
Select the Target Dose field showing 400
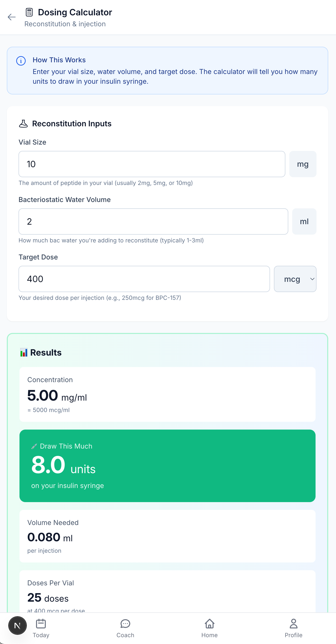pyautogui.click(x=144, y=279)
